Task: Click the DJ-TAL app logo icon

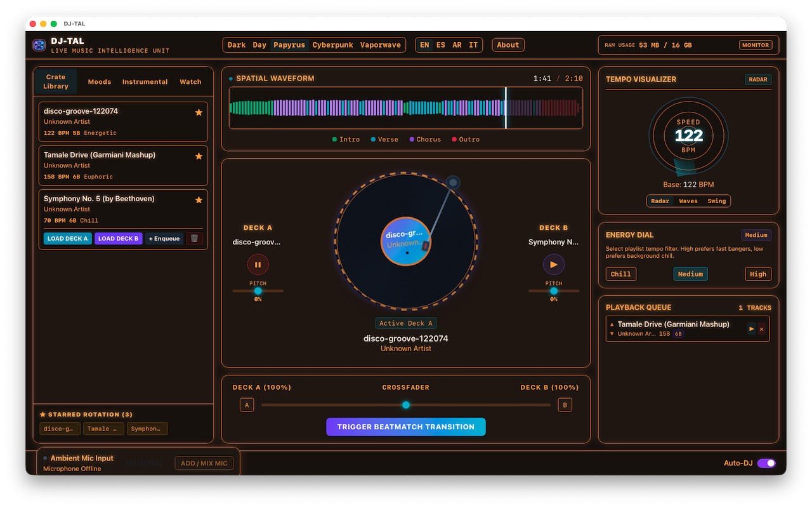Action: pos(39,45)
